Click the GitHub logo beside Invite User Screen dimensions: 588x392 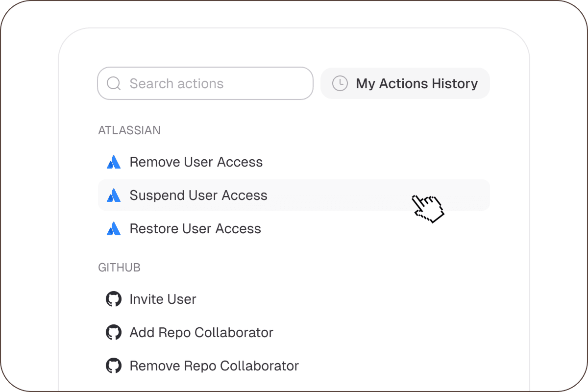click(114, 299)
